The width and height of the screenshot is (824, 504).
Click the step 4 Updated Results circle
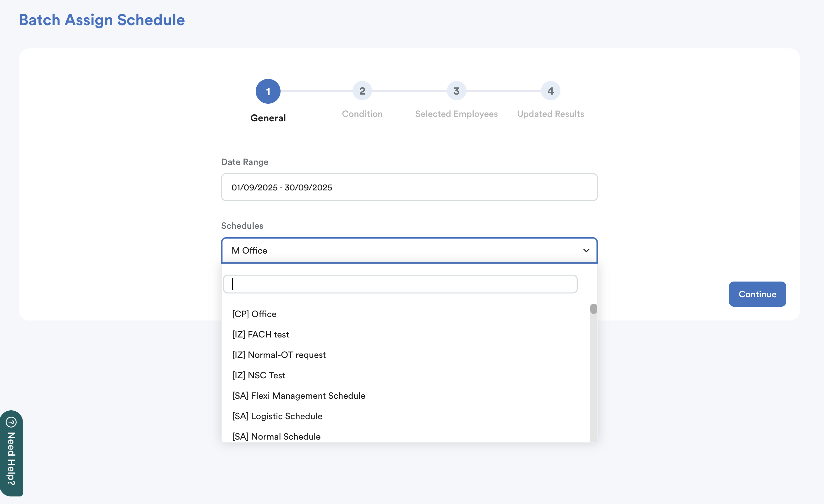pos(550,91)
